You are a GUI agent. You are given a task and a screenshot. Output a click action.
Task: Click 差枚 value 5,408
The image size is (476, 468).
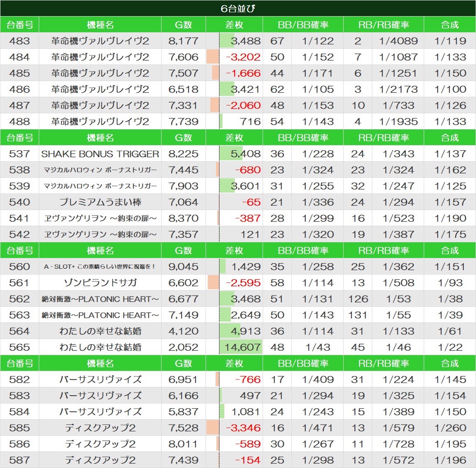click(x=246, y=154)
